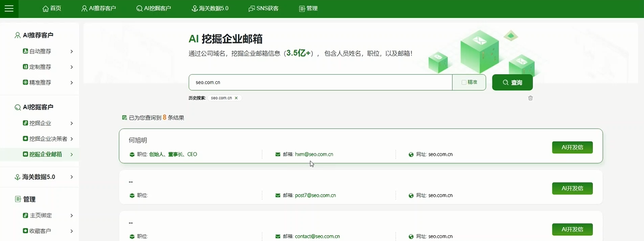Viewport: 644px width, 241px height.
Task: Click AI开发信 button for 何旭明
Action: [x=572, y=147]
